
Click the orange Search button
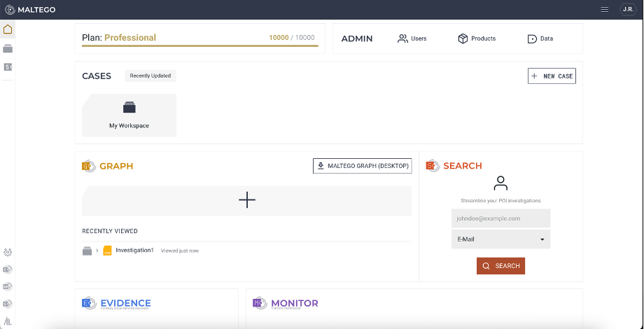500,266
